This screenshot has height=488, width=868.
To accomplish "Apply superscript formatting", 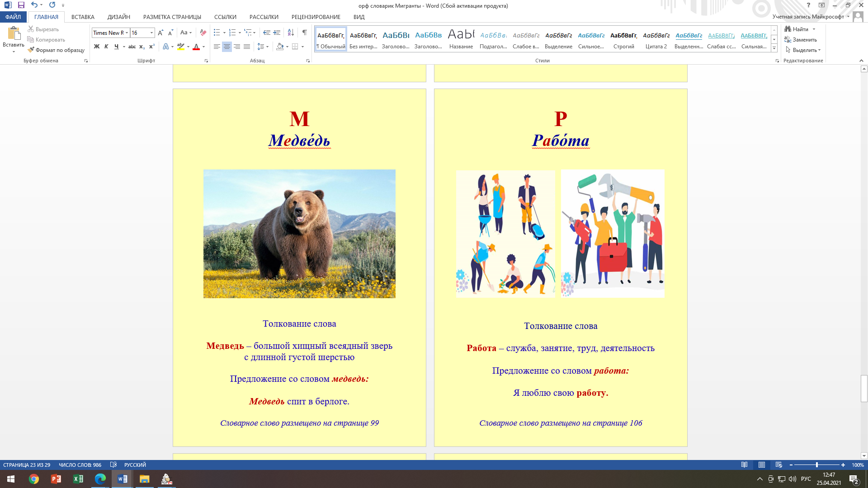I will click(x=152, y=47).
